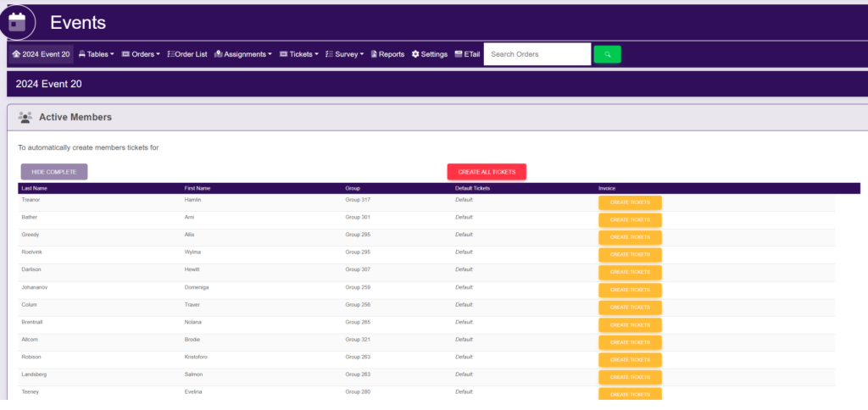
Task: Create tickets for member Johananov Domeniga
Action: [x=630, y=290]
